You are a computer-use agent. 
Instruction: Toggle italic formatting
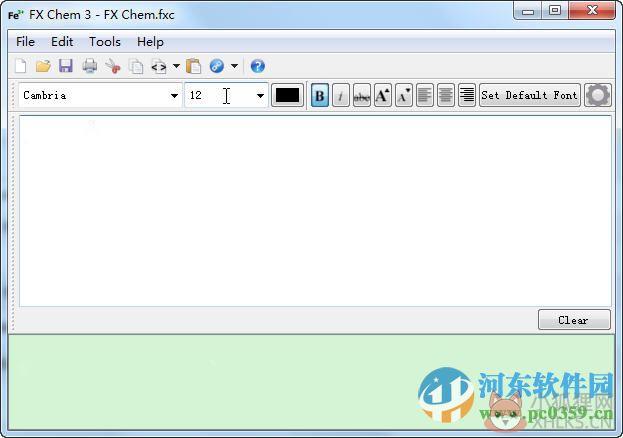pos(341,95)
